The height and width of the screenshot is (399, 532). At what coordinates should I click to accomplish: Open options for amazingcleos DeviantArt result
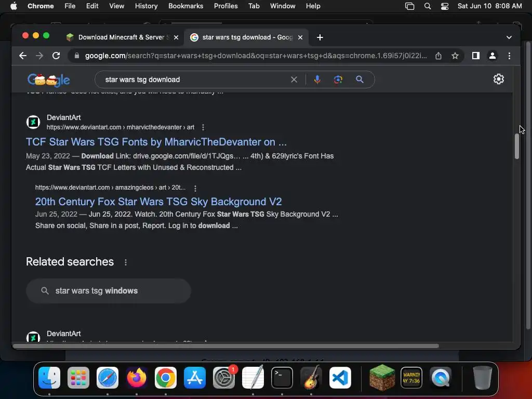tap(195, 188)
